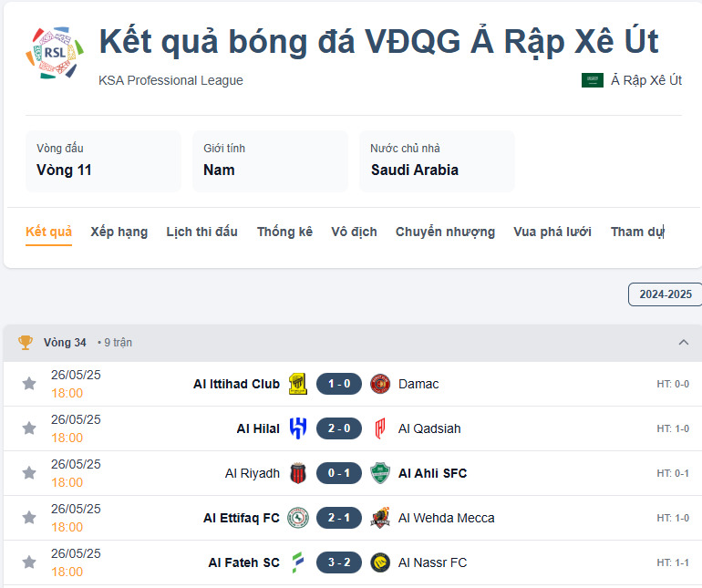Open the Lịch thi đấu tab
Image resolution: width=702 pixels, height=588 pixels.
pyautogui.click(x=201, y=232)
